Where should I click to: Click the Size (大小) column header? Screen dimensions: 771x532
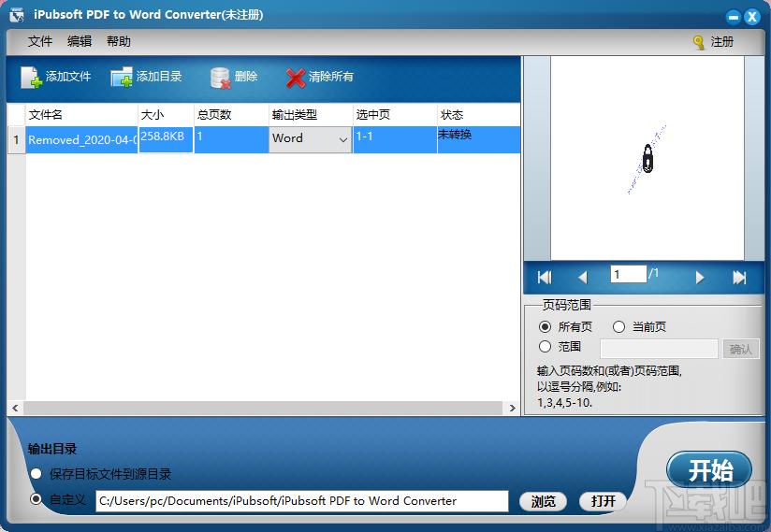(x=166, y=115)
